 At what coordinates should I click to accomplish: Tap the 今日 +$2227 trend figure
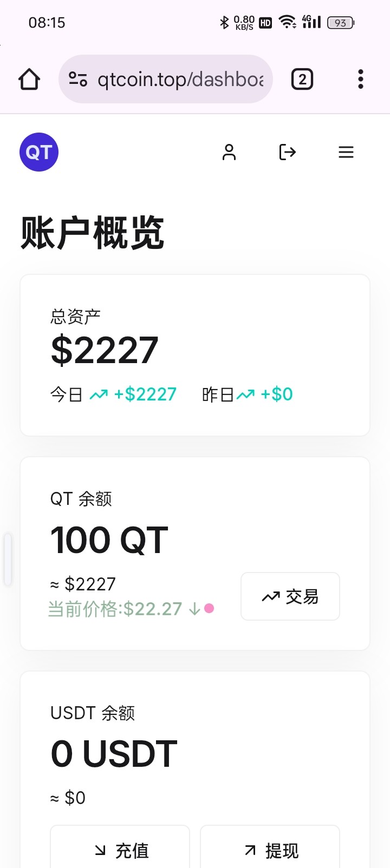point(145,394)
